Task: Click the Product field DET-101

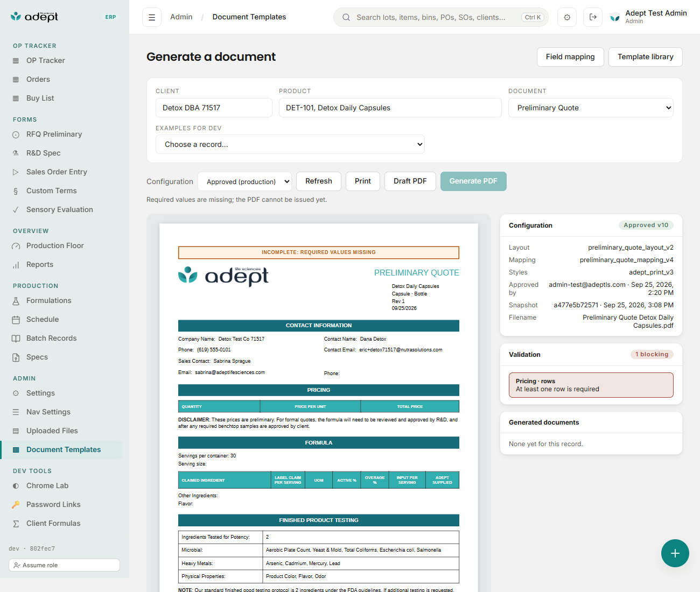Action: coord(390,108)
